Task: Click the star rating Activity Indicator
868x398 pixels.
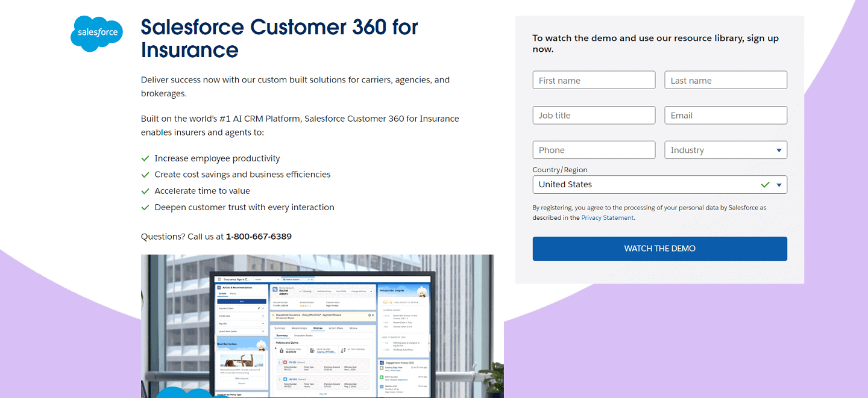Action: coord(306,306)
